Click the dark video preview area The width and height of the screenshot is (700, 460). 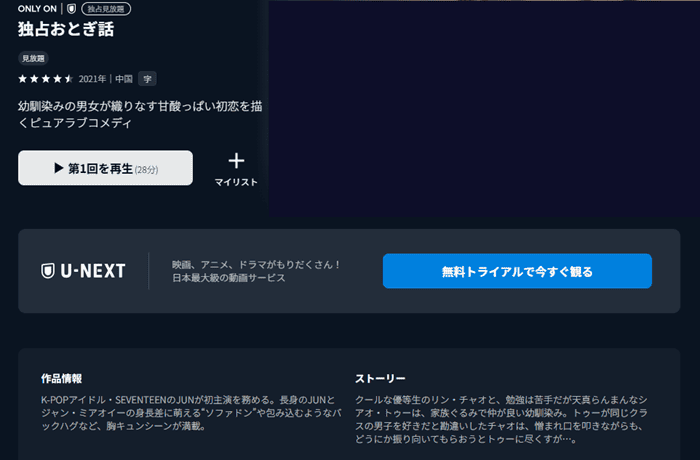[x=484, y=109]
